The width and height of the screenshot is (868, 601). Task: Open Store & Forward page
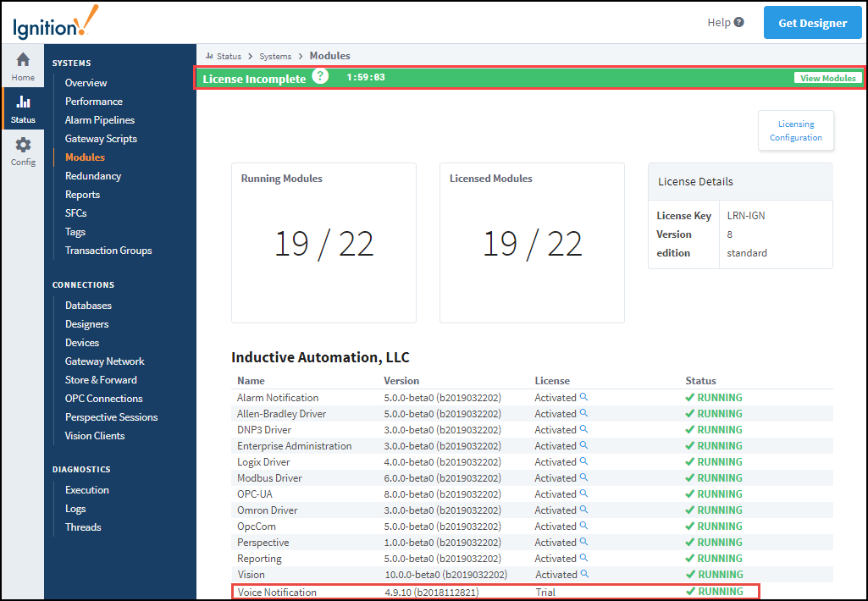(101, 380)
